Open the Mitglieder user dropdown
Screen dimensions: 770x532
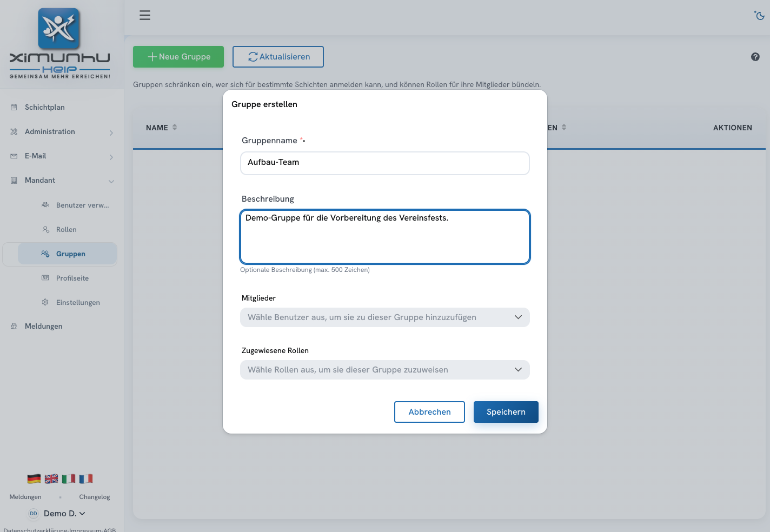[x=385, y=317]
